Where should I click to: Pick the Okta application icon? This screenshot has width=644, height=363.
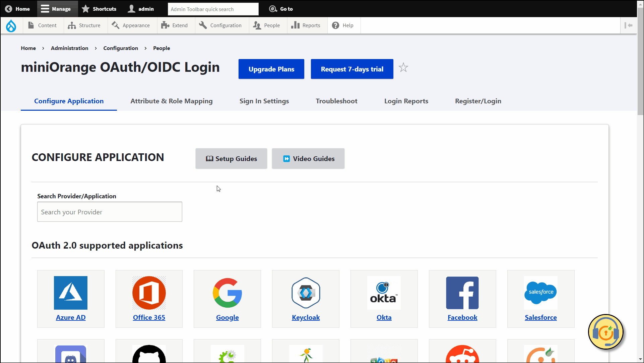click(x=384, y=293)
